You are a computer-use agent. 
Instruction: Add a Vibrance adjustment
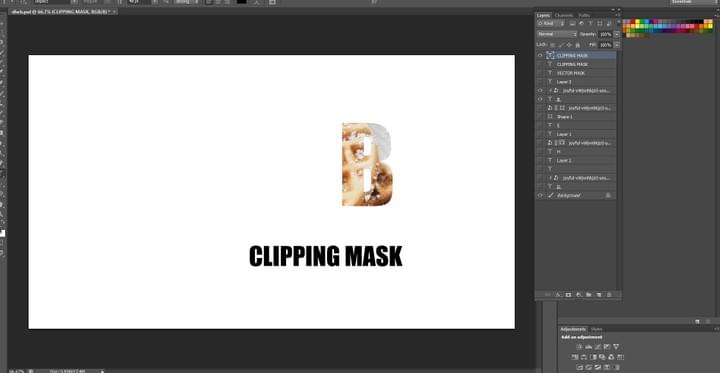[x=616, y=347]
